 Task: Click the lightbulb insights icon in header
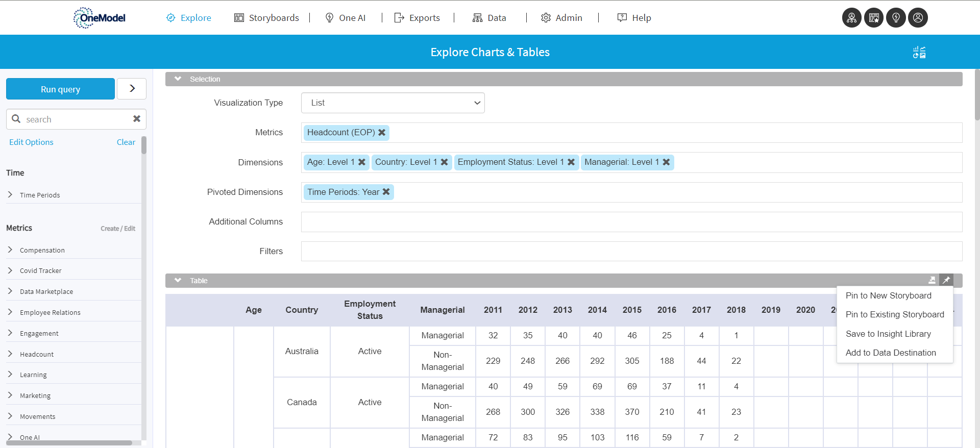896,18
